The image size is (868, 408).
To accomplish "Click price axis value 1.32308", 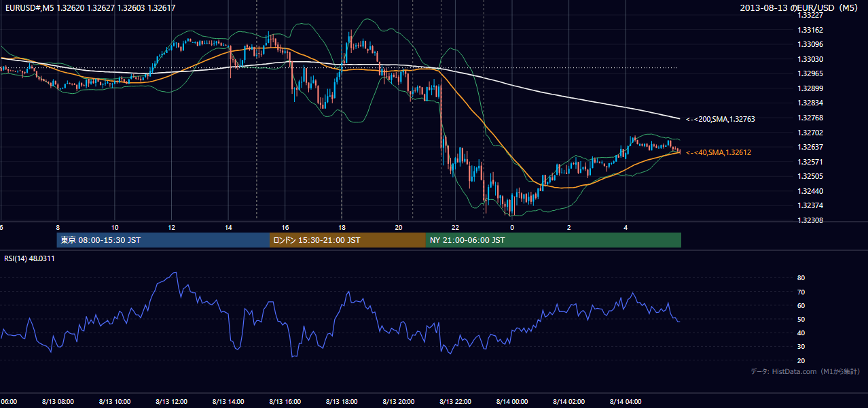I will click(x=810, y=220).
